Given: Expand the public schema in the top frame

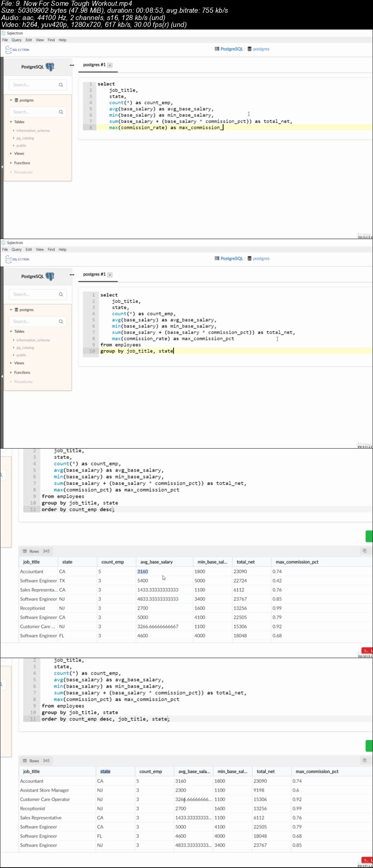Looking at the screenshot, I should 14,145.
